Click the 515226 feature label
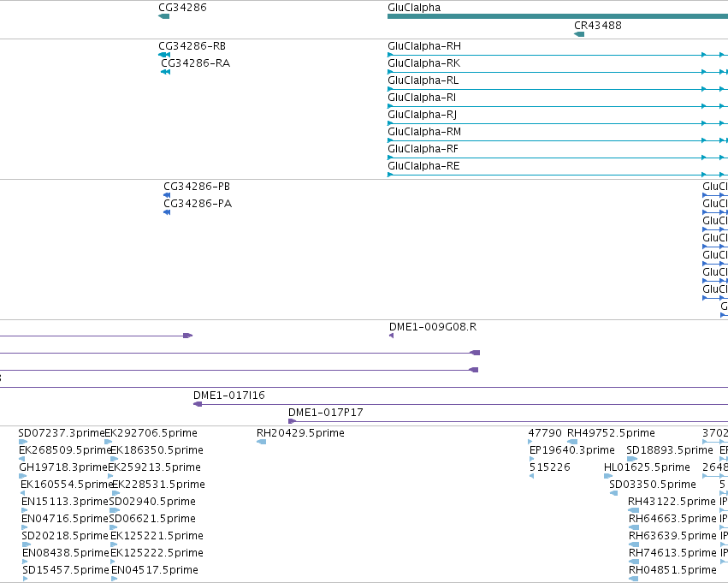 550,467
